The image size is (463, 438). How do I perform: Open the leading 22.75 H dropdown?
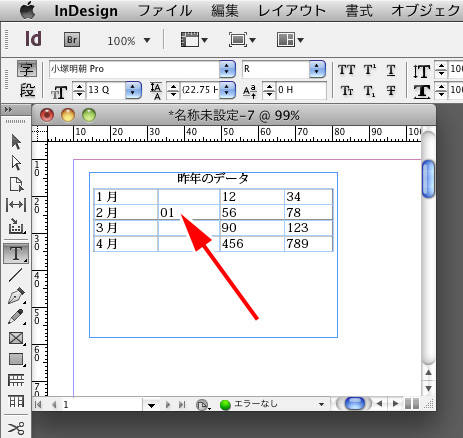point(228,90)
